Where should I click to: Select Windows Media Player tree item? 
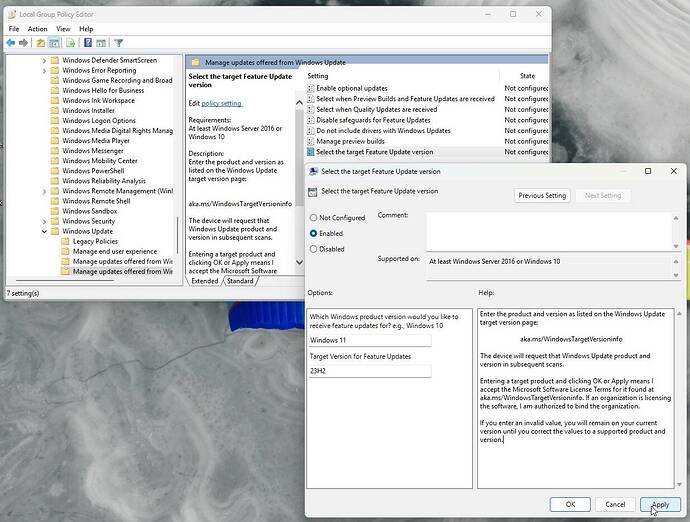coord(95,141)
